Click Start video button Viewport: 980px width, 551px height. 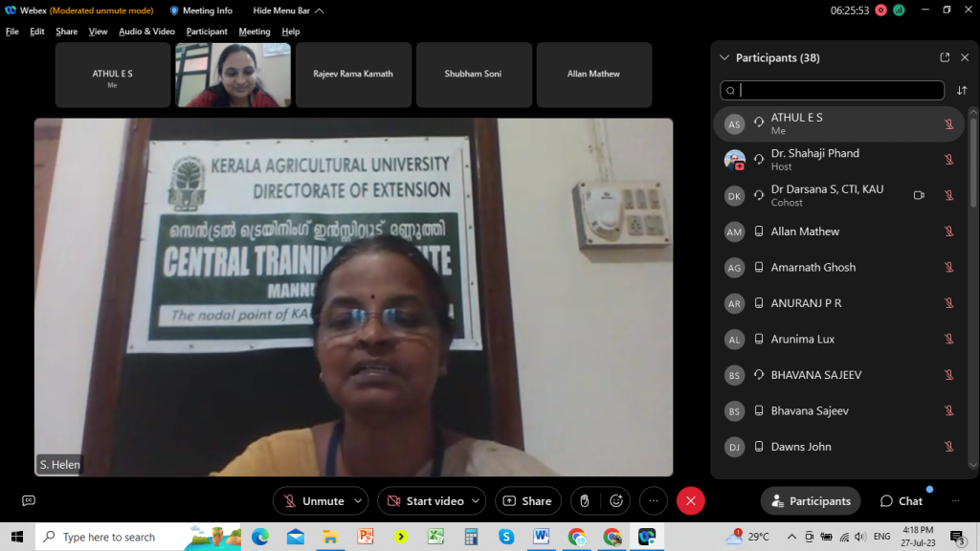coord(426,501)
